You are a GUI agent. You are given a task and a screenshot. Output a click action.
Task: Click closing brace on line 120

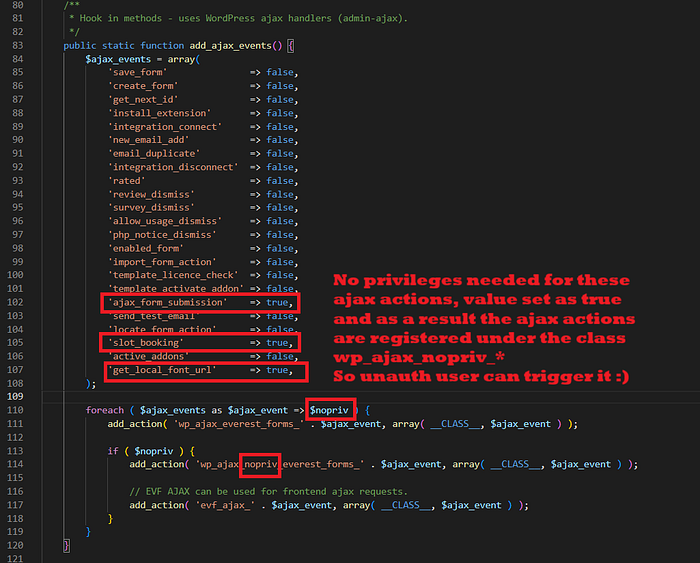tap(67, 546)
